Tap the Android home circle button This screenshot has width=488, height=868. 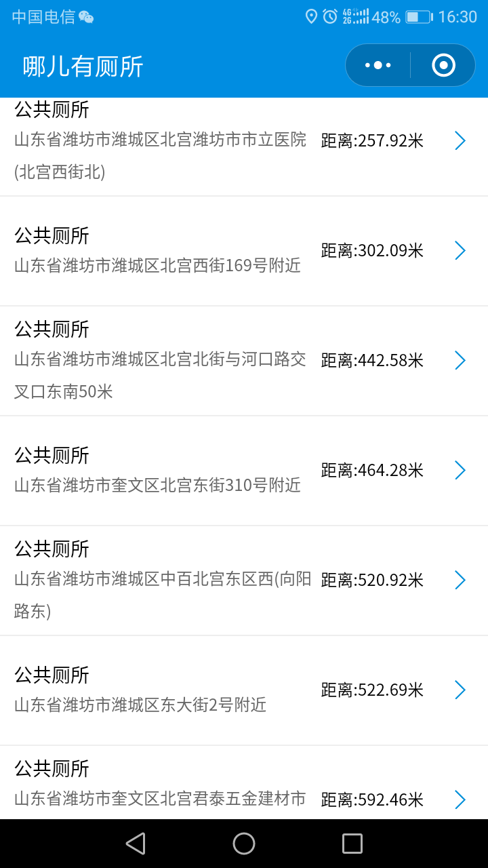[x=244, y=844]
